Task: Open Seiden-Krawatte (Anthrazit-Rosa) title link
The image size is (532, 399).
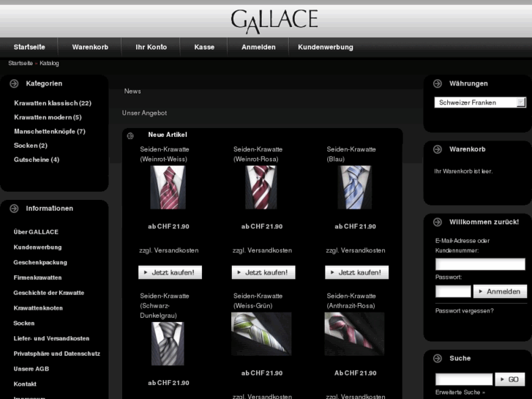Action: 351,301
